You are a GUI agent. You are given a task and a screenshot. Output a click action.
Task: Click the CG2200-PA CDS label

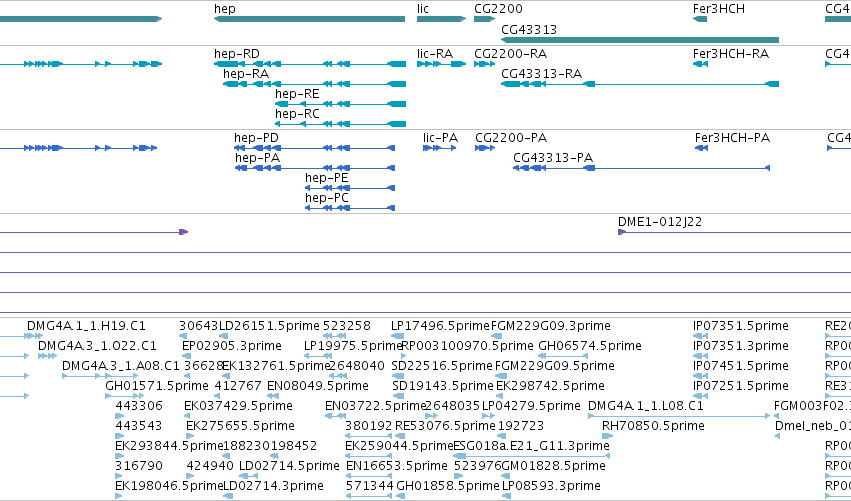[x=511, y=138]
